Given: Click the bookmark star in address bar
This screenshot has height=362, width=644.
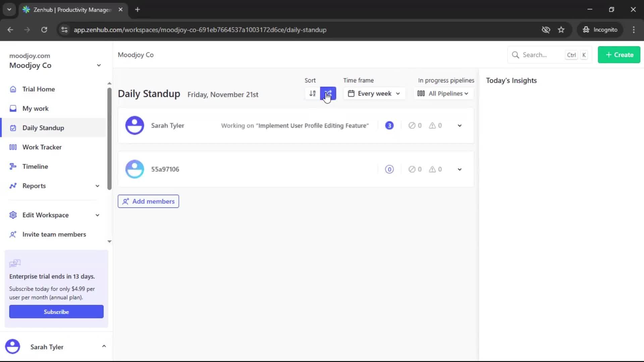Looking at the screenshot, I should tap(561, 29).
